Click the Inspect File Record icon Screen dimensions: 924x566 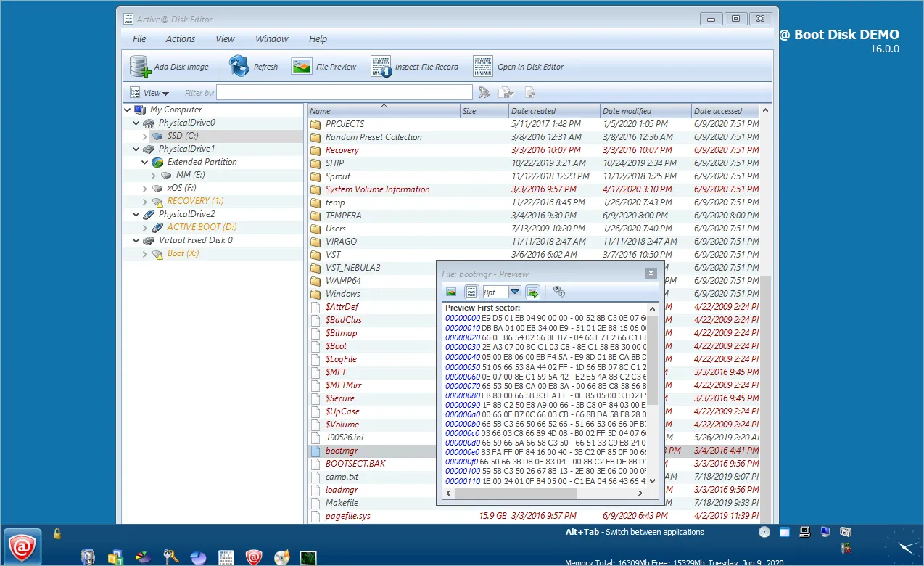[381, 67]
